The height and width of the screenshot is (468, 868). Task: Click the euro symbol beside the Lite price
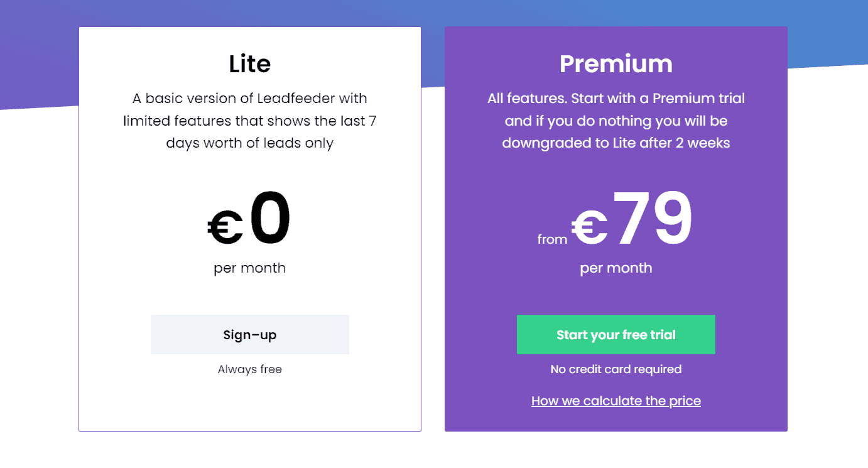[225, 227]
